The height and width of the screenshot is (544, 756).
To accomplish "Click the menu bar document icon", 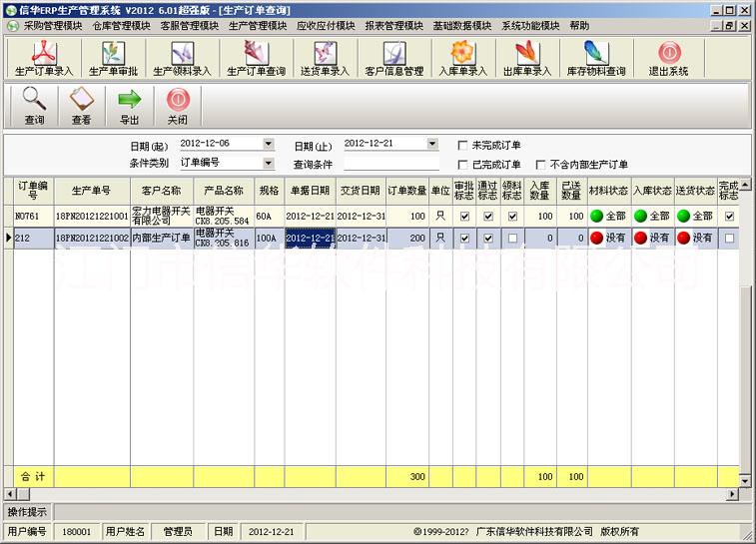I will tap(12, 26).
